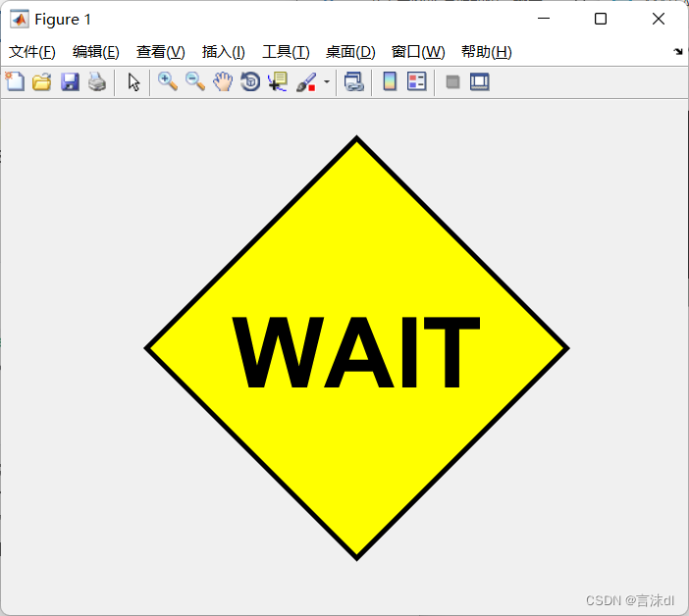689x616 pixels.
Task: Open the 编辑(E) menu
Action: pos(96,52)
